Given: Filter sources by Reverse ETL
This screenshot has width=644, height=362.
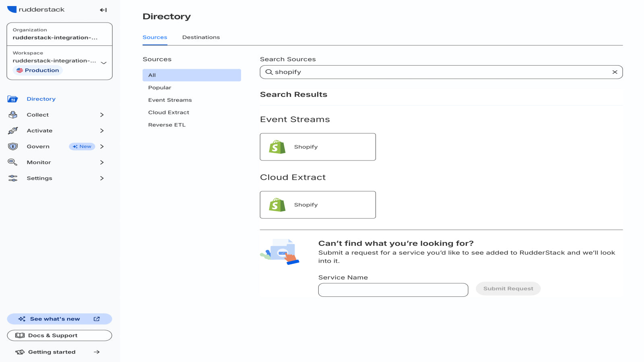Looking at the screenshot, I should pyautogui.click(x=167, y=125).
